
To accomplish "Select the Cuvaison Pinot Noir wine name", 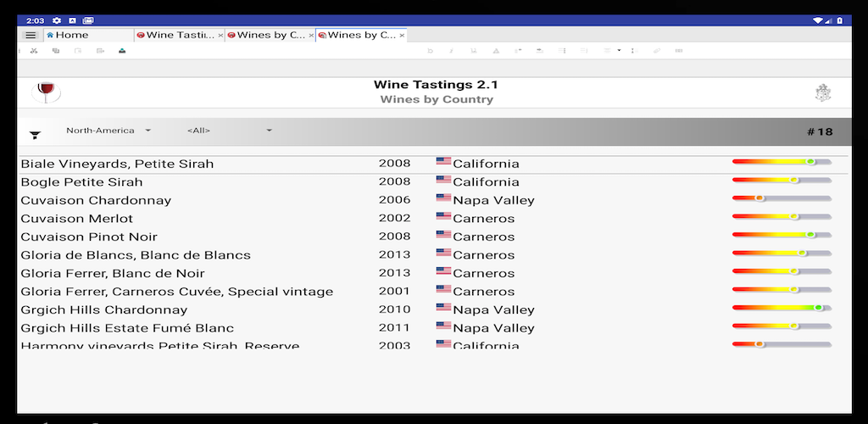I will pos(88,237).
